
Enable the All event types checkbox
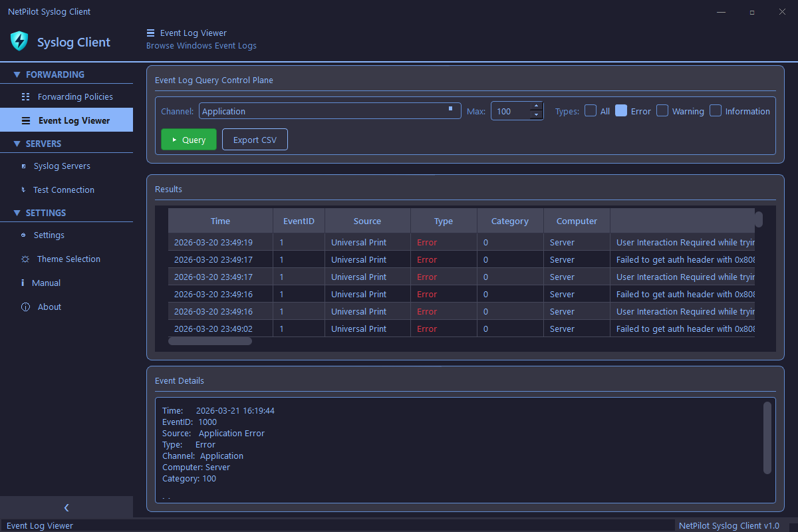[590, 110]
